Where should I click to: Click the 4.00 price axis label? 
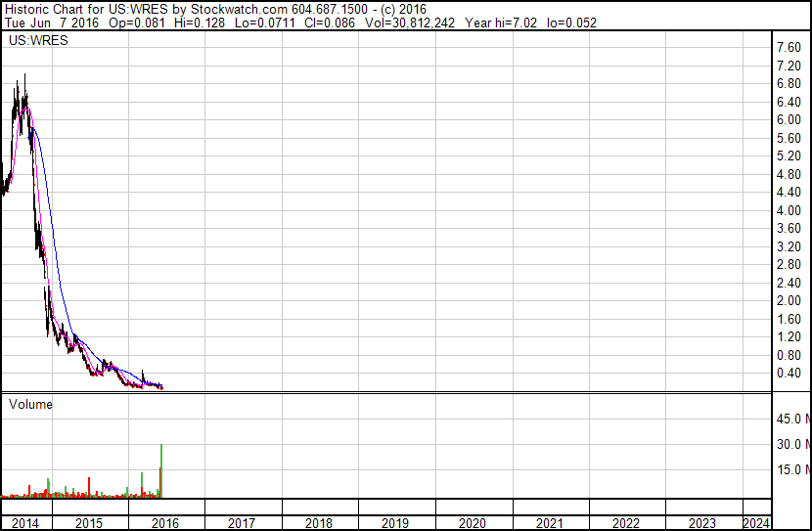coord(789,210)
